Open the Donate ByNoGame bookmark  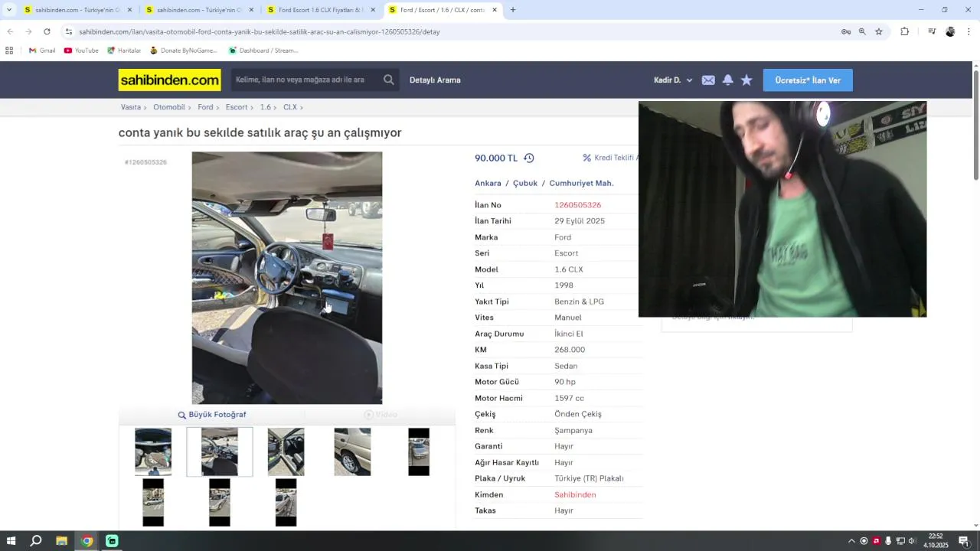pos(184,51)
